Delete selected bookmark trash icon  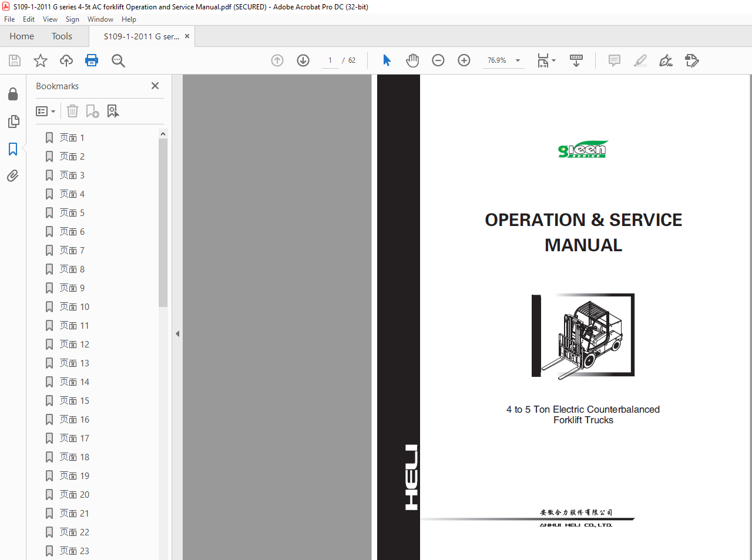(x=72, y=111)
